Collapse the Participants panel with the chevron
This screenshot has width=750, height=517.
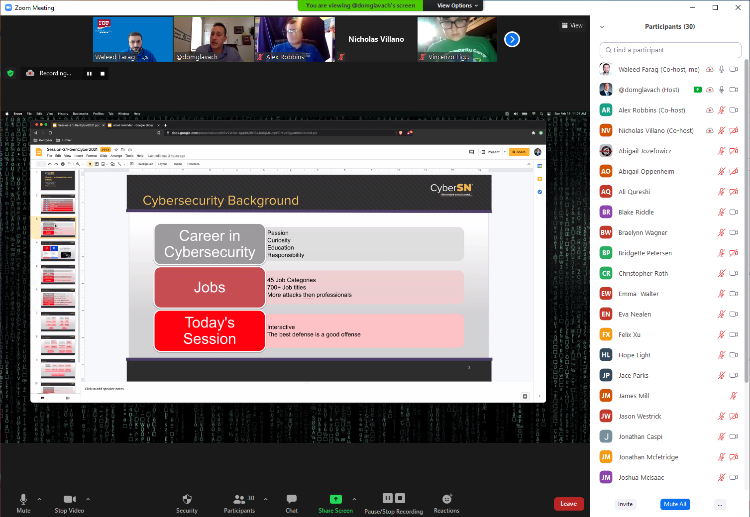click(x=602, y=27)
